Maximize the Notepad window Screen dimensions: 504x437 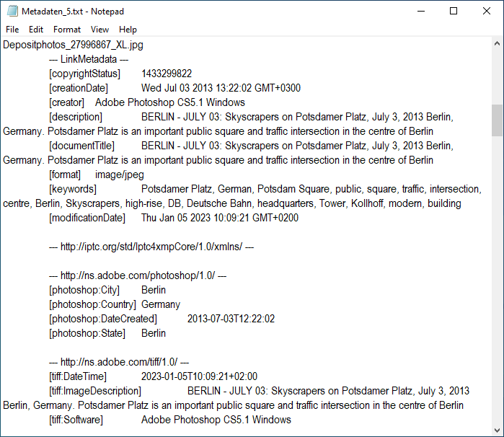tap(454, 12)
